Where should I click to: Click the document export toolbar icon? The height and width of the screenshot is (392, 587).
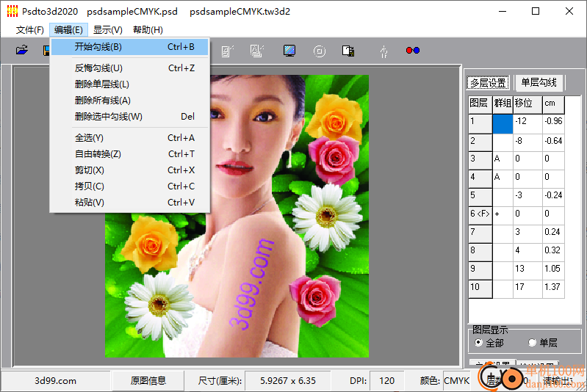[349, 51]
